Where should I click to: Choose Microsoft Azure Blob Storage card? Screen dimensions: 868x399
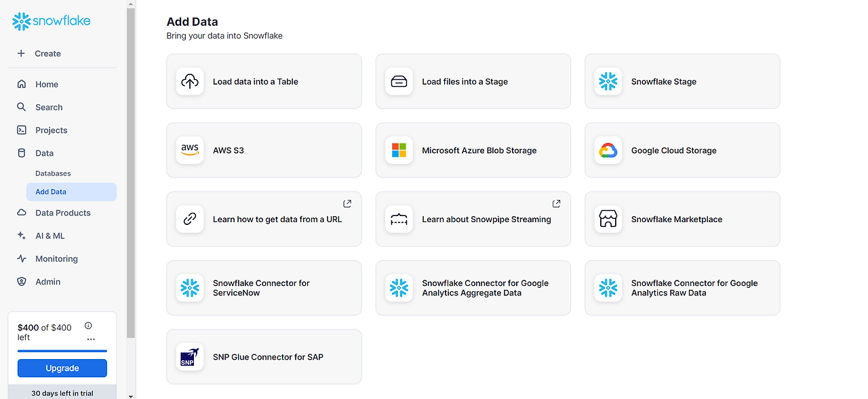(x=473, y=150)
